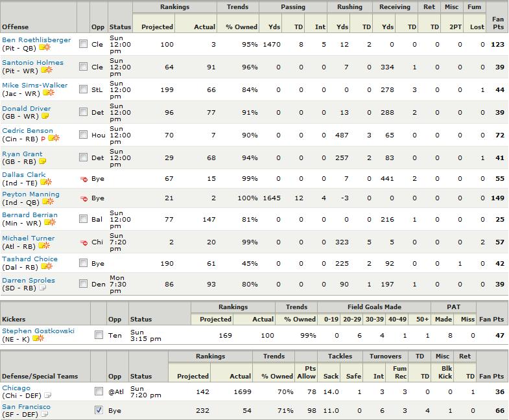The image size is (509, 420).
Task: Open Santonio Holmes' player note icon
Action: [x=47, y=70]
